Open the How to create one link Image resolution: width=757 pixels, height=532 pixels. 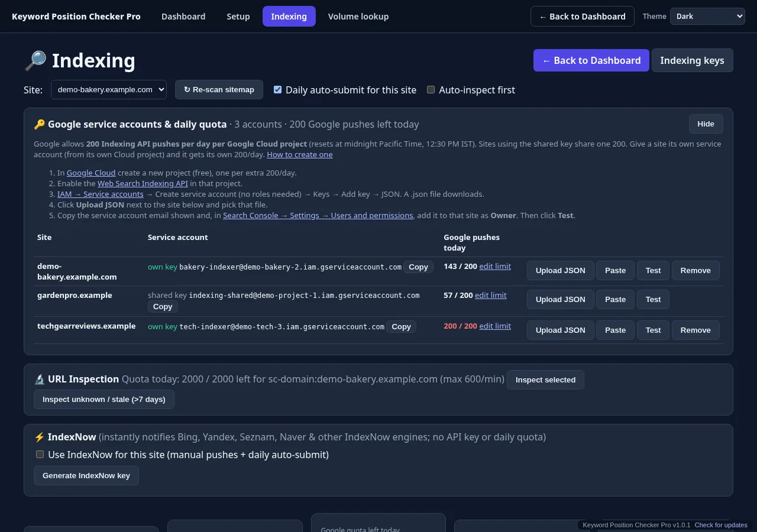300,154
